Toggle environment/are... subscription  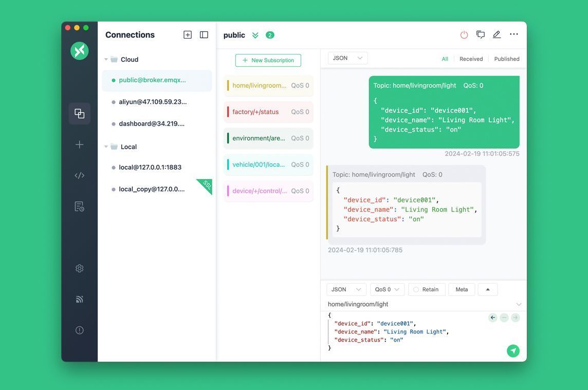tap(268, 138)
